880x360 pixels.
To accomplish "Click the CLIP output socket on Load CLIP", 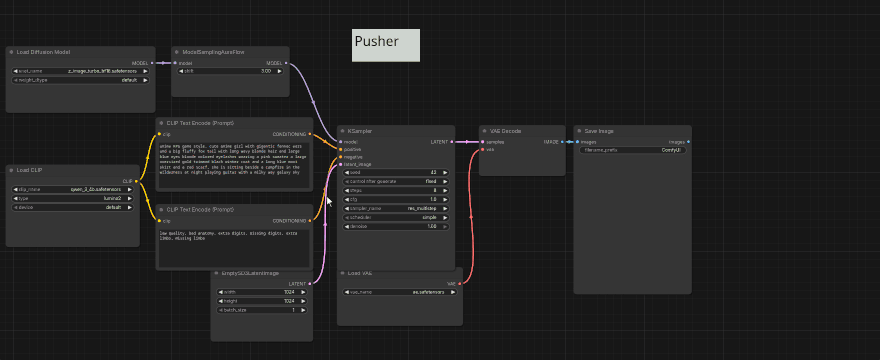I will pos(136,181).
